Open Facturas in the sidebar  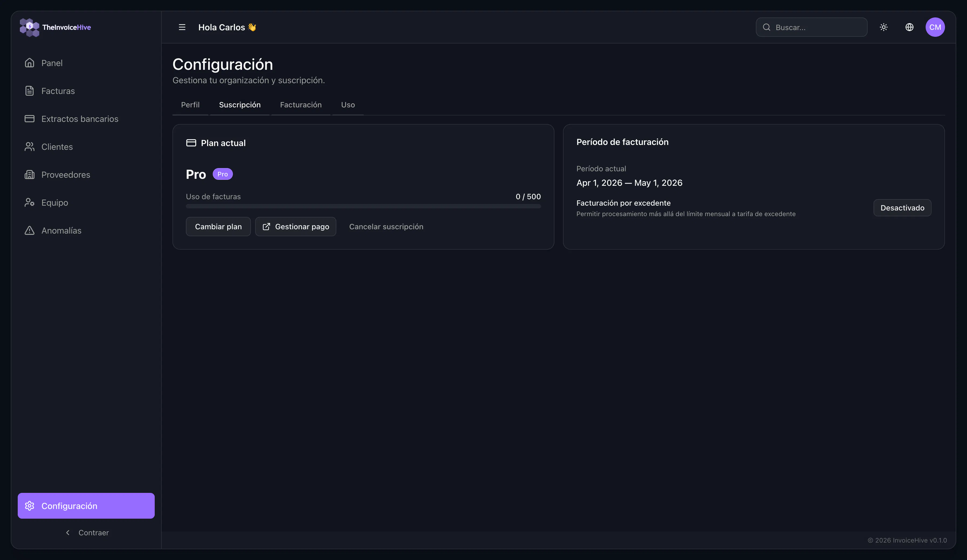click(x=86, y=91)
